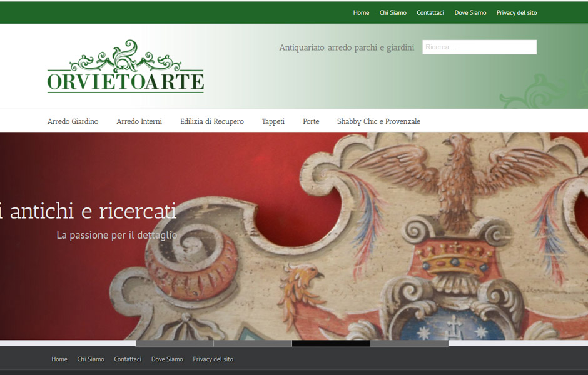Select the first slideshow indicator bar

pyautogui.click(x=175, y=344)
